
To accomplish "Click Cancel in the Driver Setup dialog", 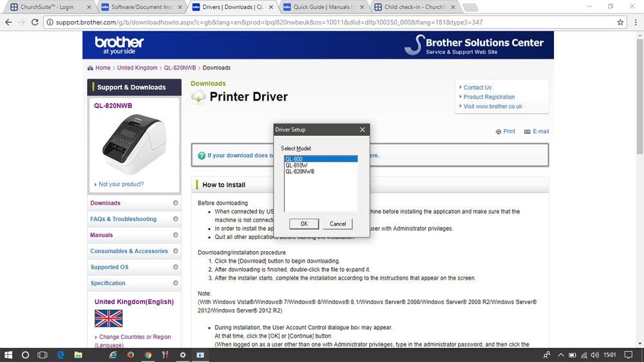I will point(337,224).
